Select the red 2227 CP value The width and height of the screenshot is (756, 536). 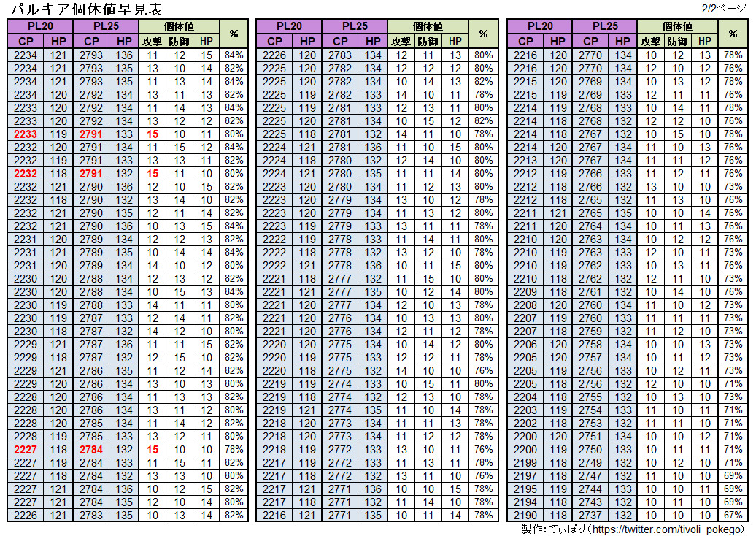[26, 450]
